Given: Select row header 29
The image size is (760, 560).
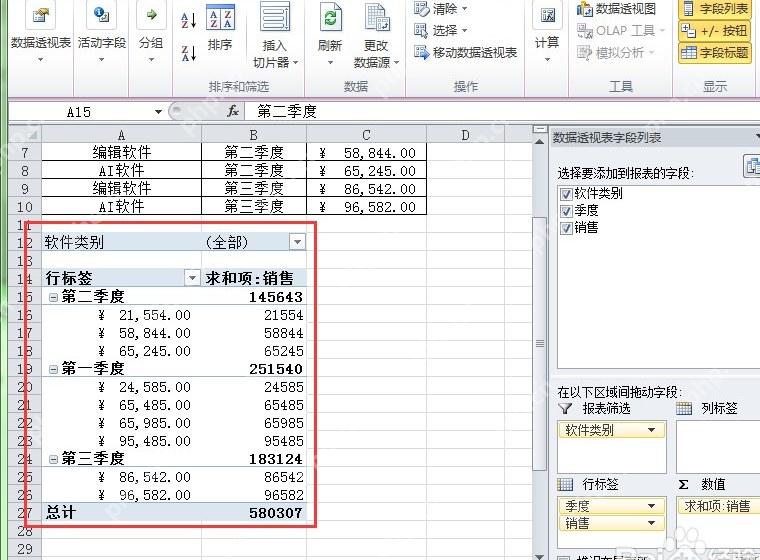Looking at the screenshot, I should coord(25,549).
